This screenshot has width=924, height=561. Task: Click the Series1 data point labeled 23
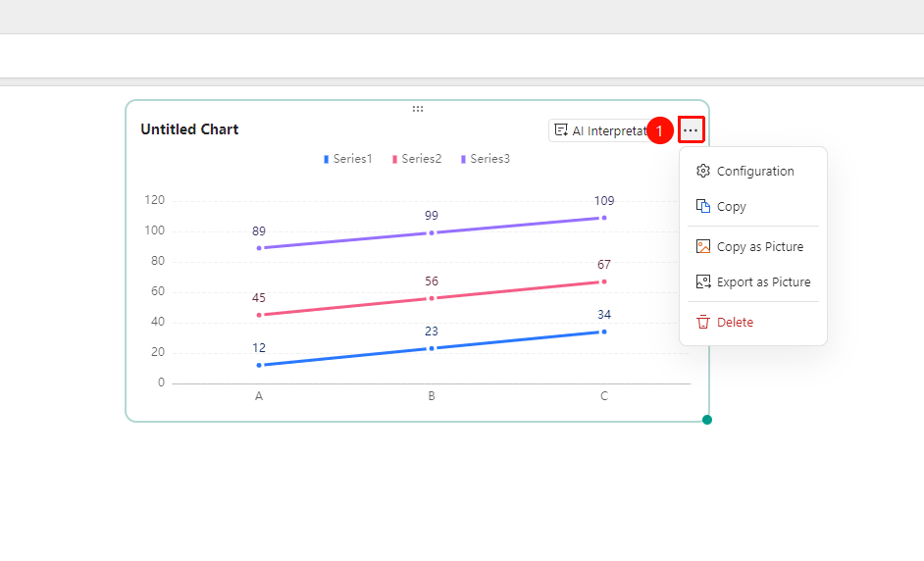[432, 348]
